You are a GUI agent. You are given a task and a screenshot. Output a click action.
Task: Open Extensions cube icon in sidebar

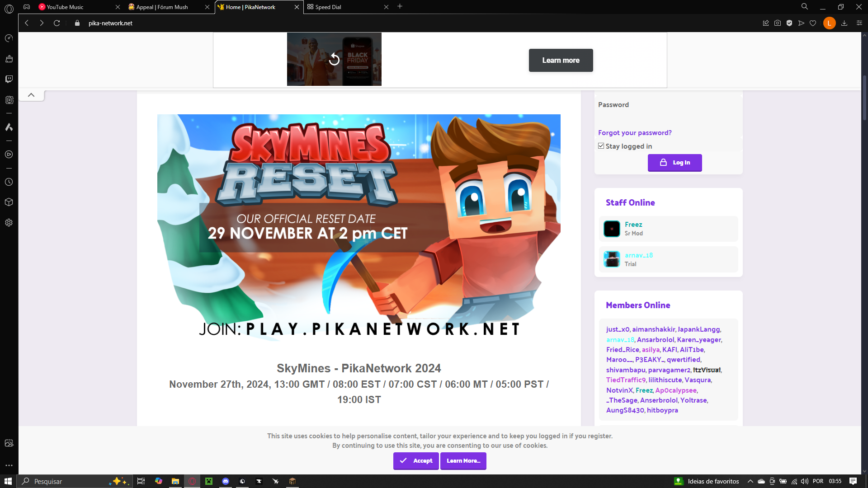pos(9,202)
